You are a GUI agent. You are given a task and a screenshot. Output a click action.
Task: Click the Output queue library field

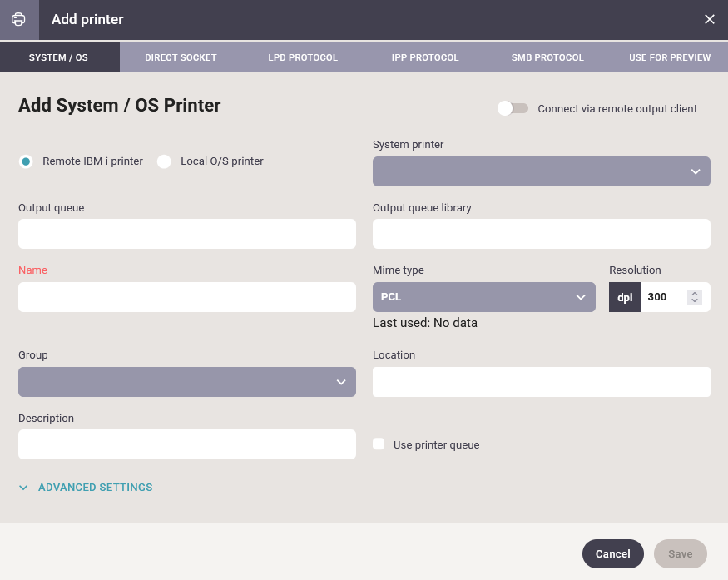pos(542,234)
